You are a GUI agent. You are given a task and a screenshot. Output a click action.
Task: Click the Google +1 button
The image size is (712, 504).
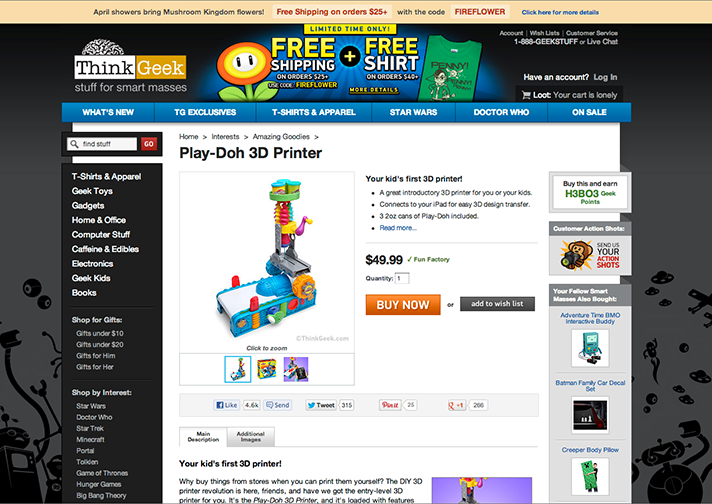coord(457,405)
